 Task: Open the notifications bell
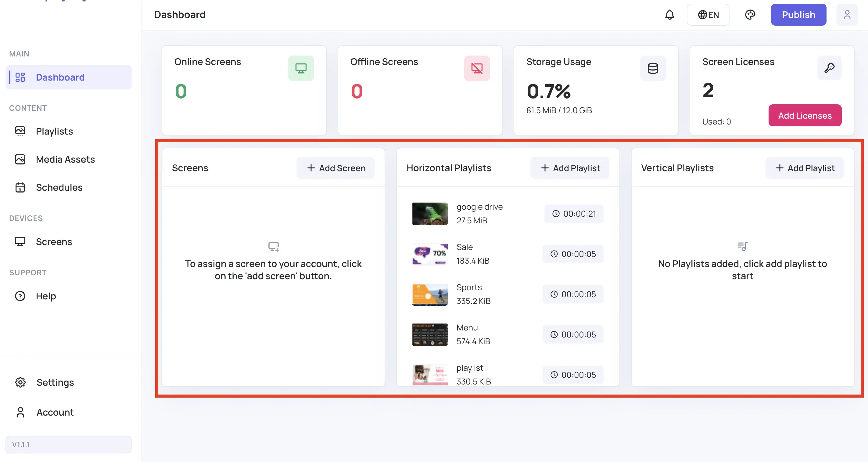(669, 15)
